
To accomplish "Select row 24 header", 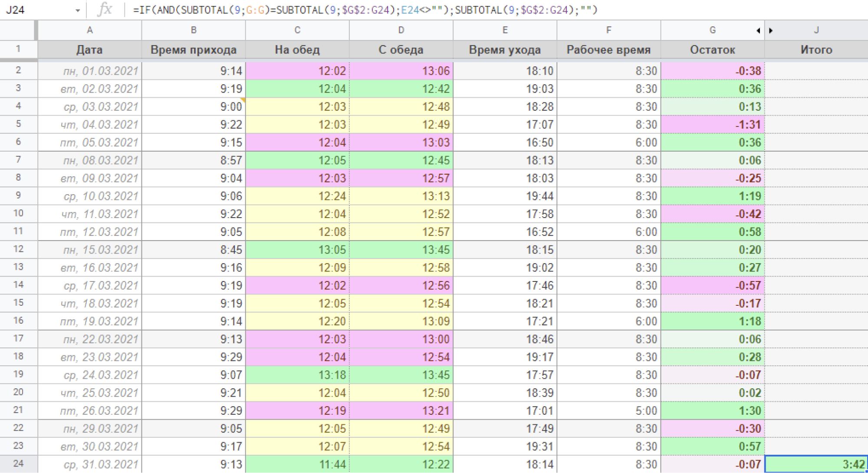I will point(18,463).
